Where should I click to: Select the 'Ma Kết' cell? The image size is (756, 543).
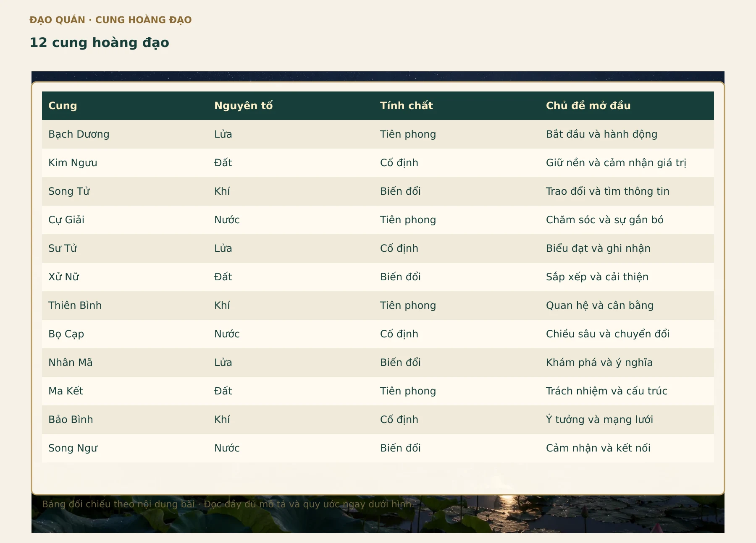pos(125,391)
